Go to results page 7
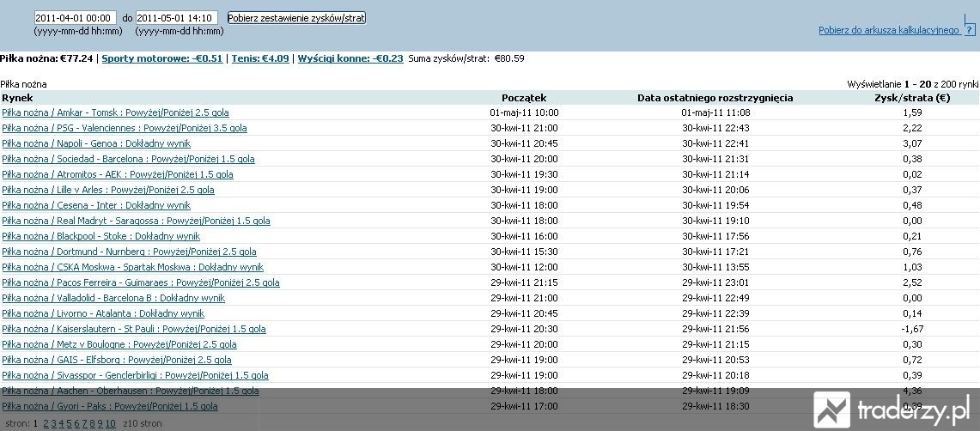Screen dimensions: 980x431 point(84,423)
